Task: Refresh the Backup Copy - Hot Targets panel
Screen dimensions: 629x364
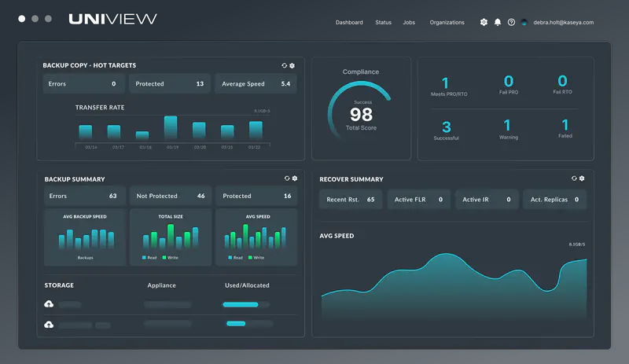Action: coord(285,65)
